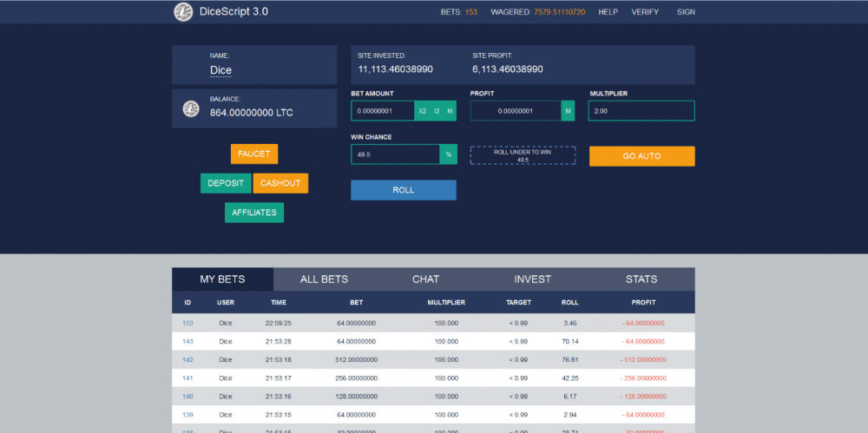Open bet ID 153 link
This screenshot has height=433, width=868.
(187, 323)
